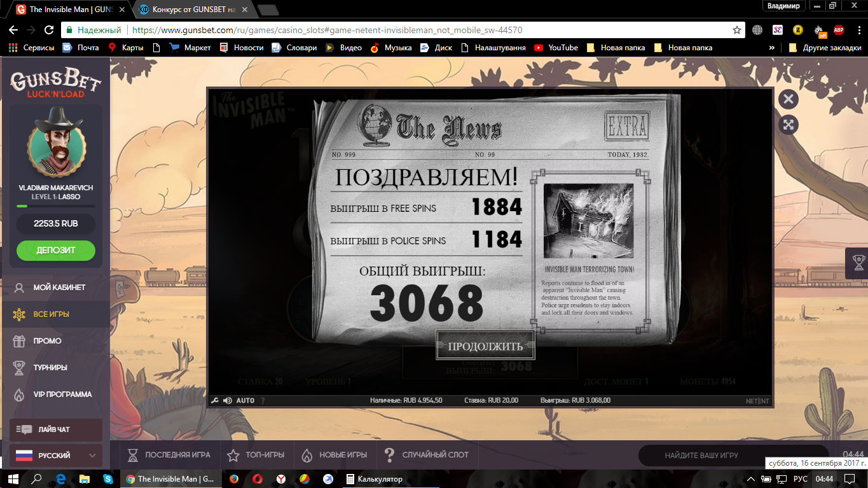868x488 pixels.
Task: Open the Налаштування bookmark
Action: point(493,48)
